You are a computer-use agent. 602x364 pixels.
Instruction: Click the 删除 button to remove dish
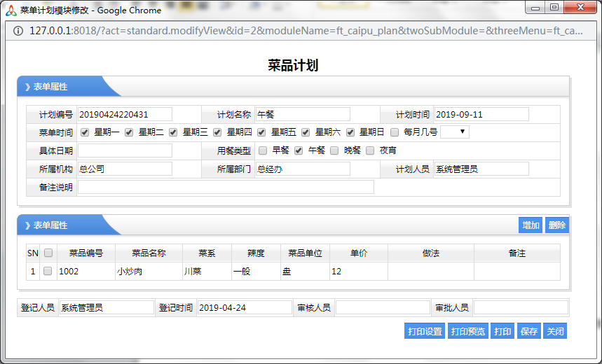[556, 225]
